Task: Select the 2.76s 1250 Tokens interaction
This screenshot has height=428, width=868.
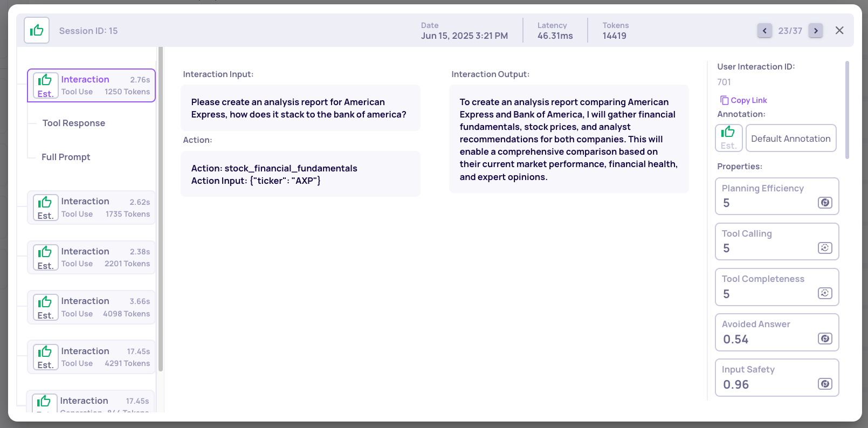Action: pos(91,85)
